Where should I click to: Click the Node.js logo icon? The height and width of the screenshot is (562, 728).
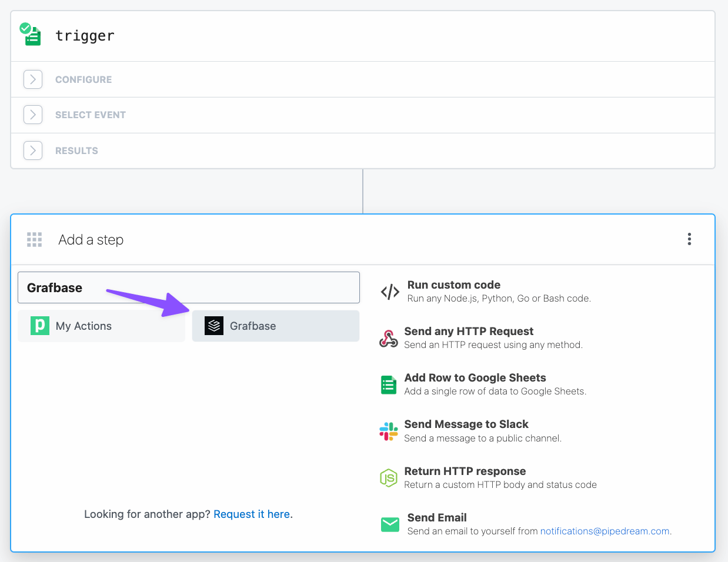click(389, 478)
